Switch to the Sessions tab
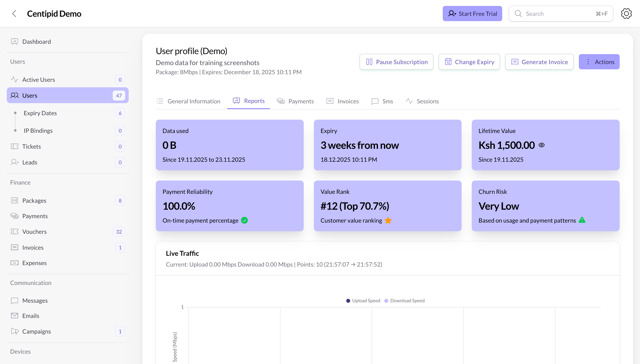The height and width of the screenshot is (364, 640). [x=428, y=101]
